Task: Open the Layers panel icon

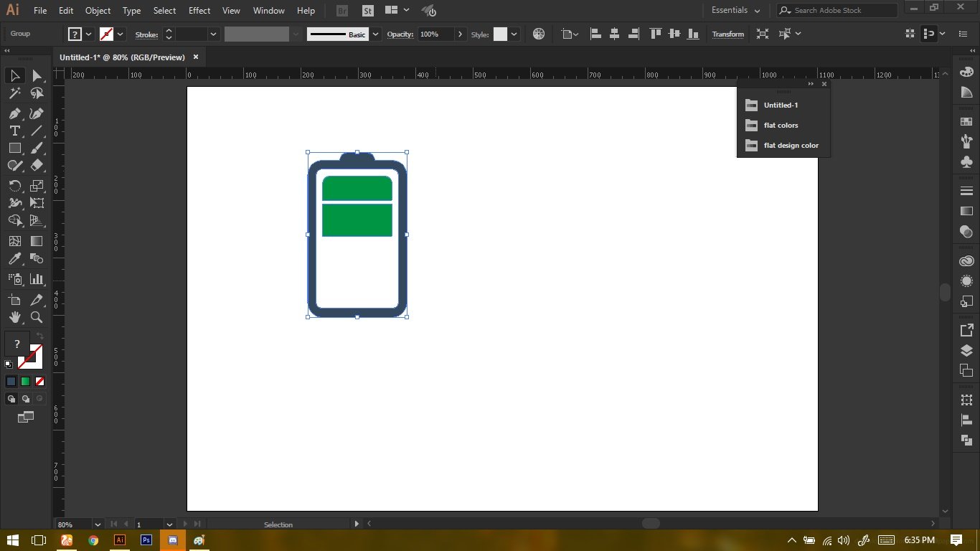Action: pos(966,351)
